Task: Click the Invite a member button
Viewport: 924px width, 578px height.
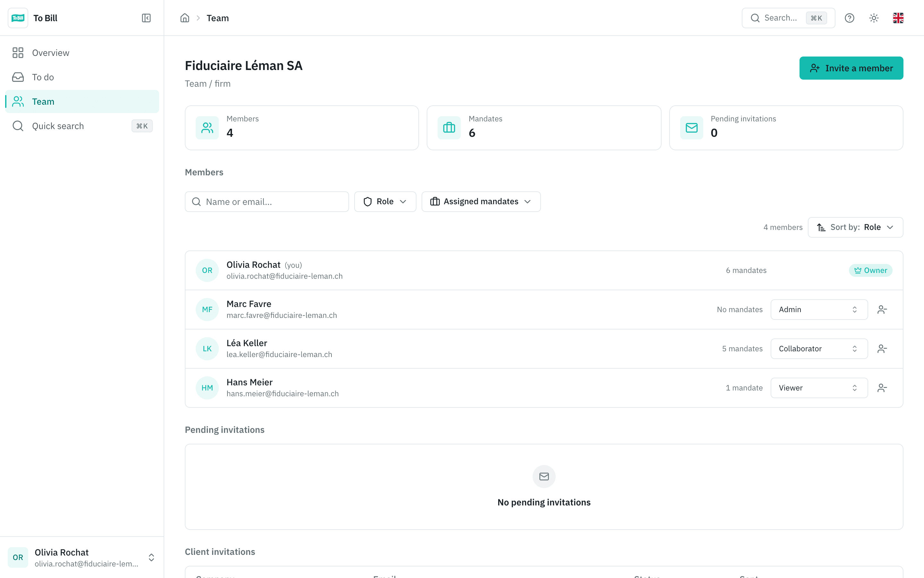Action: pyautogui.click(x=851, y=68)
